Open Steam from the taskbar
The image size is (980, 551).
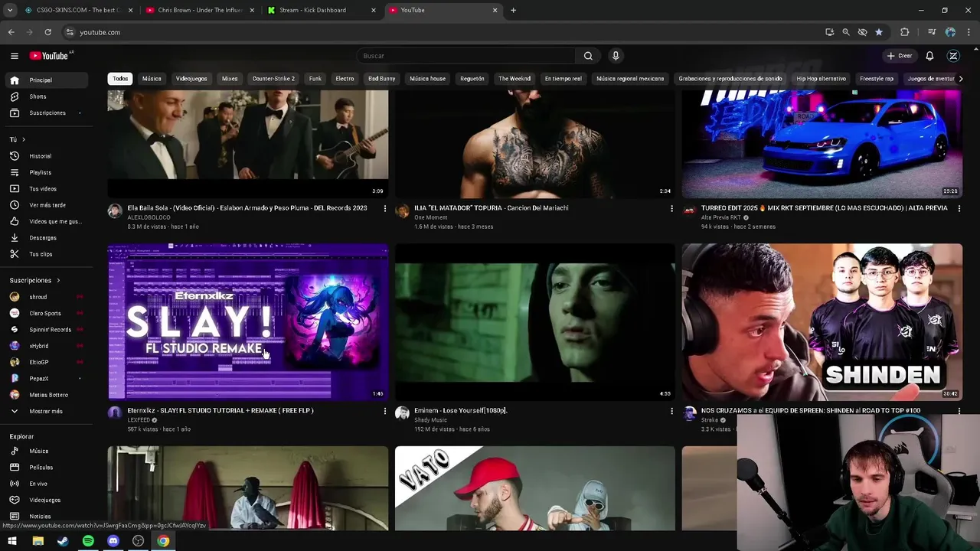point(63,541)
